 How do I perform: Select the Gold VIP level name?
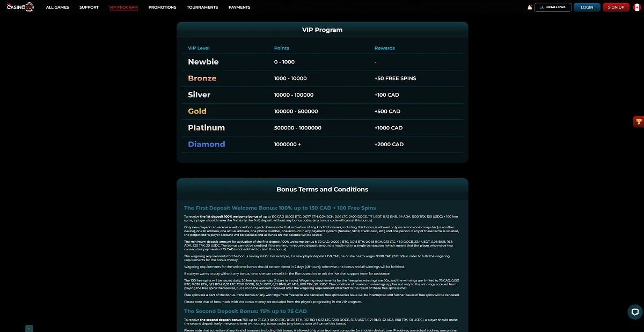point(197,111)
